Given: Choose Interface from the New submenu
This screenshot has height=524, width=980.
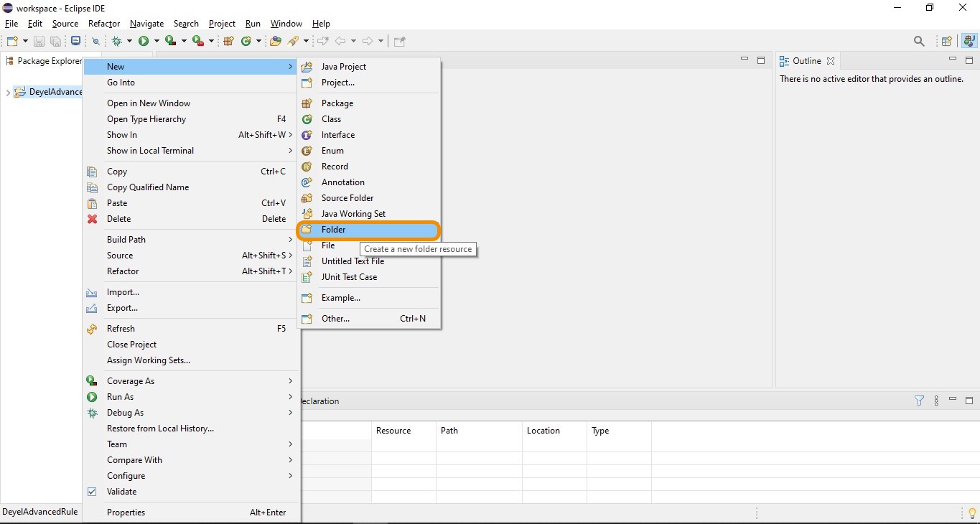Looking at the screenshot, I should [368, 135].
